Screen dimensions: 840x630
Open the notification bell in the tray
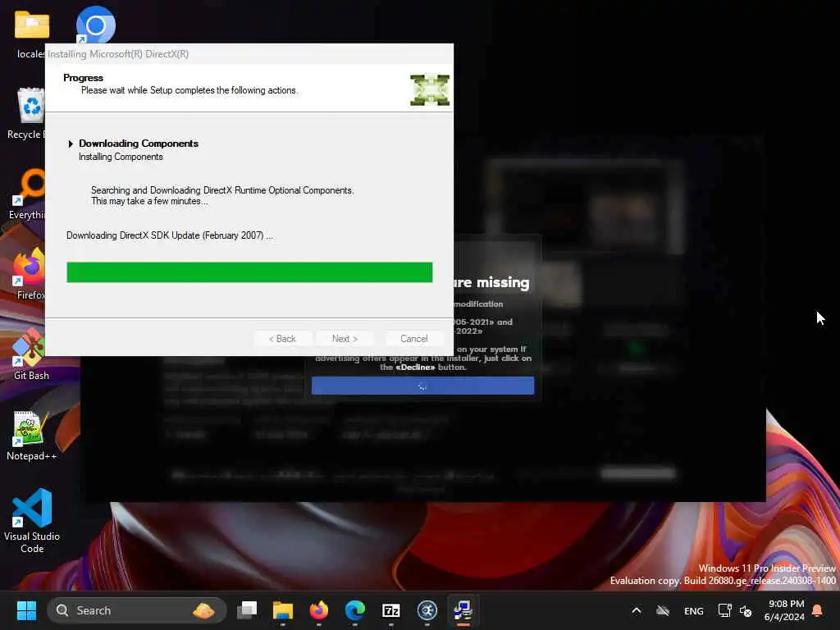[818, 610]
